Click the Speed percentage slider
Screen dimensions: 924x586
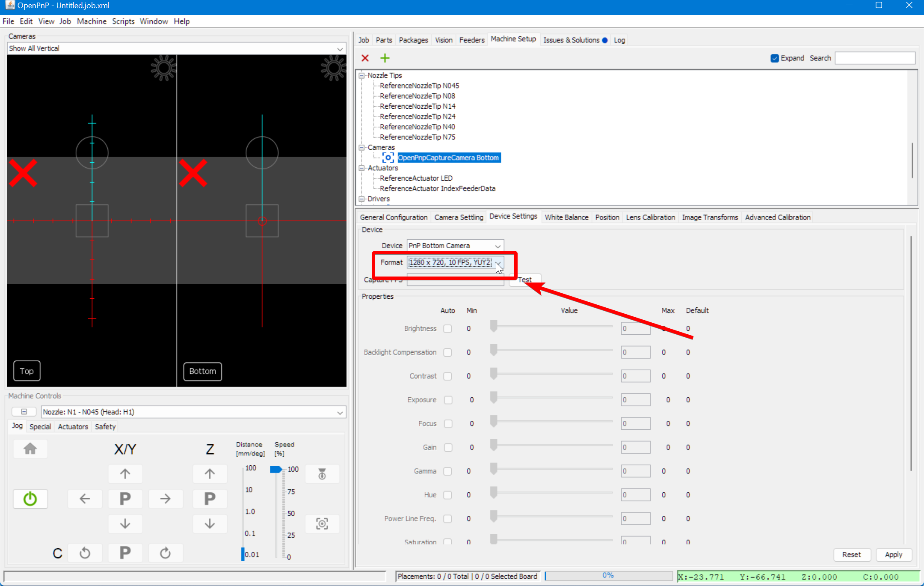276,469
